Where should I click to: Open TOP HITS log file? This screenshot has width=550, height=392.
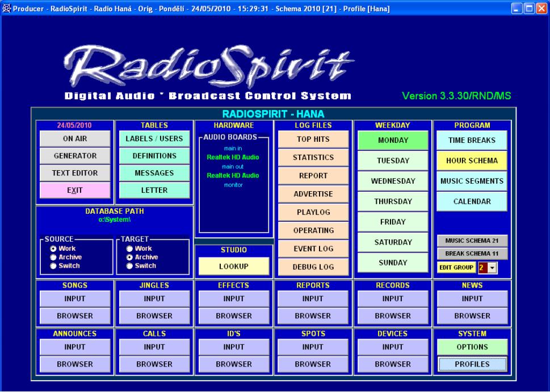pos(313,140)
